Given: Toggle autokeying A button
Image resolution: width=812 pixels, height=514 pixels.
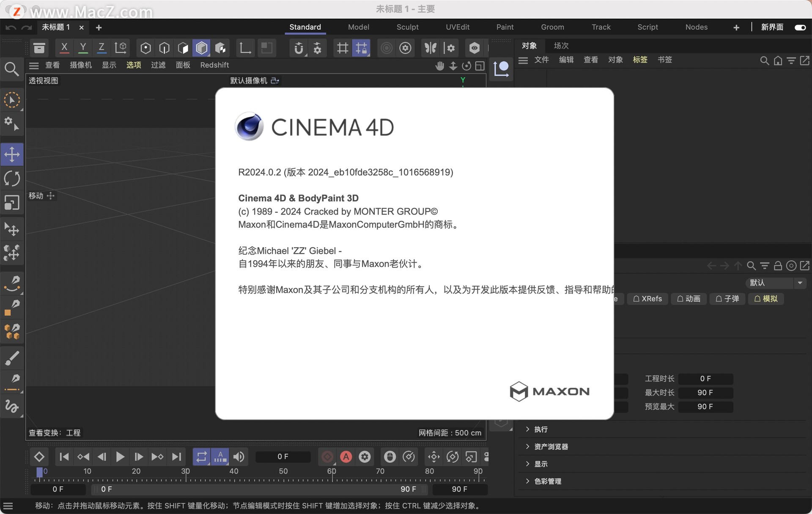Looking at the screenshot, I should click(x=346, y=457).
